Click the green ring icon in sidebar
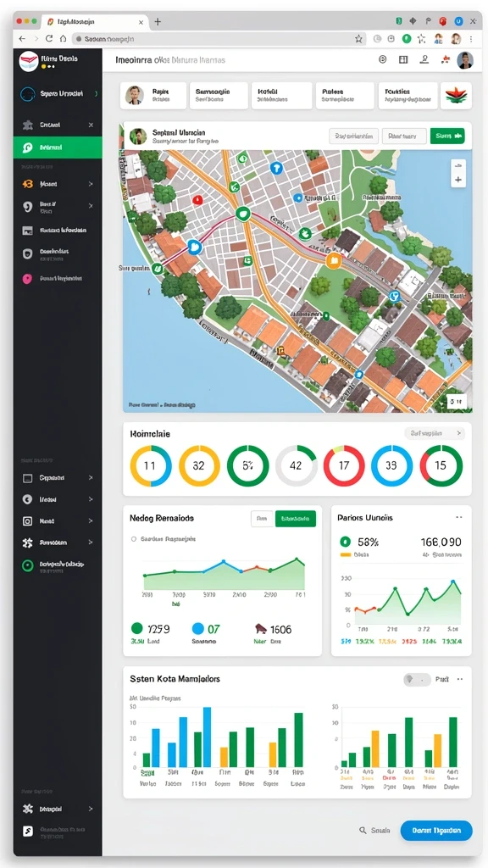 pyautogui.click(x=27, y=565)
